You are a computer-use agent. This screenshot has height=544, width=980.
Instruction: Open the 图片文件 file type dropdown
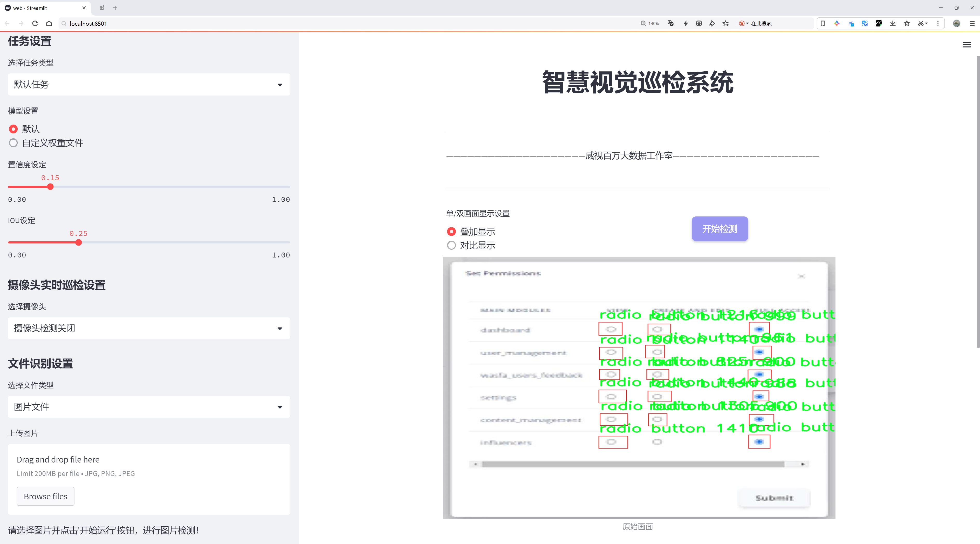[149, 407]
